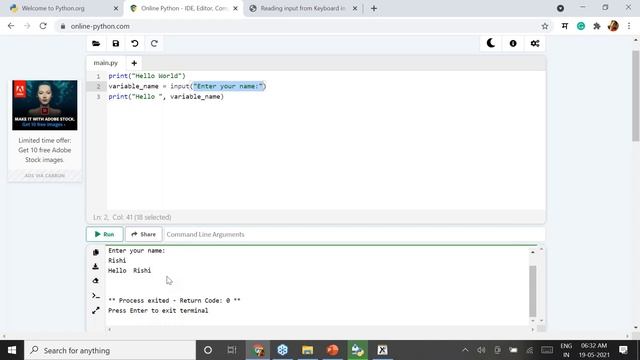Click the Ln 2, Col 41 status text
This screenshot has width=640, height=360.
(x=132, y=217)
